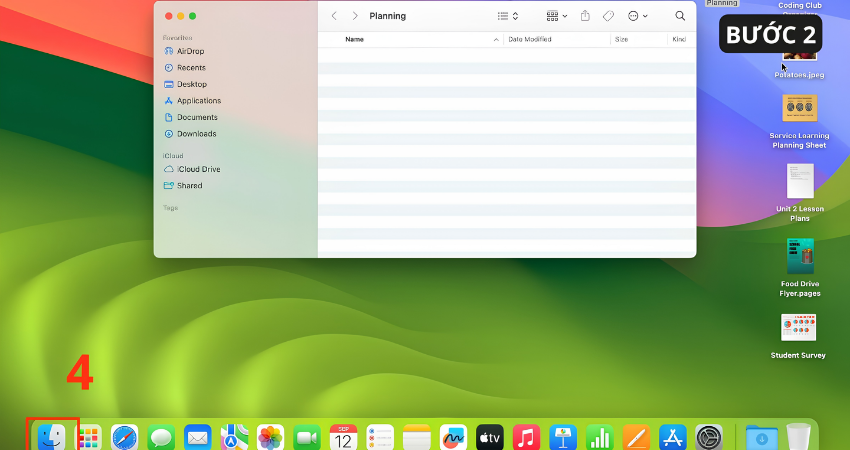Screen dimensions: 850x450
Task: Open Numbers in the Dock
Action: pyautogui.click(x=599, y=437)
